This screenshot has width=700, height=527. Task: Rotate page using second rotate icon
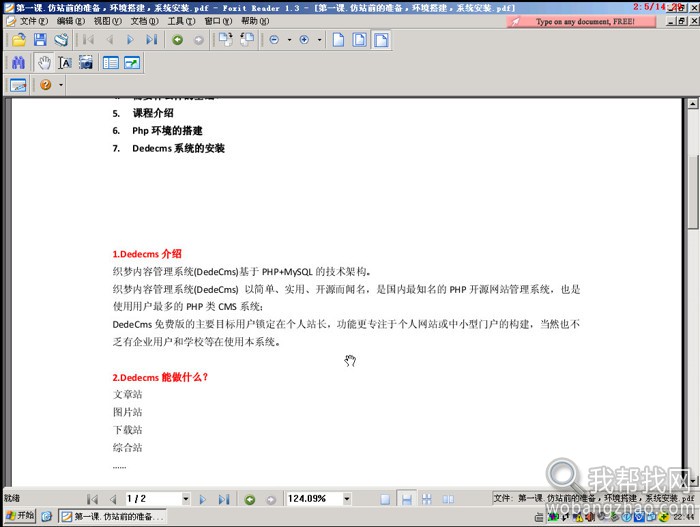[247, 40]
